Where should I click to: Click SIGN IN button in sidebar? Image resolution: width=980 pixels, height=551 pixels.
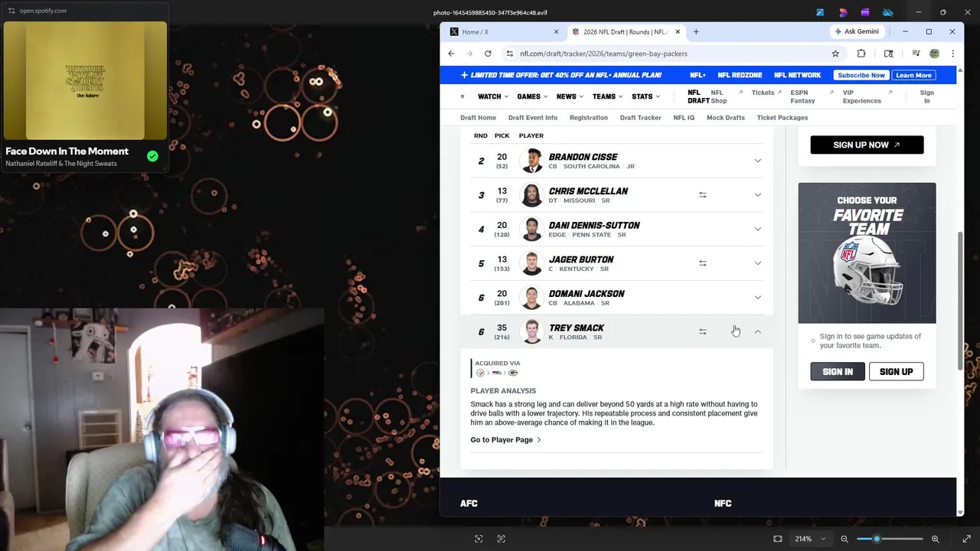click(x=838, y=372)
